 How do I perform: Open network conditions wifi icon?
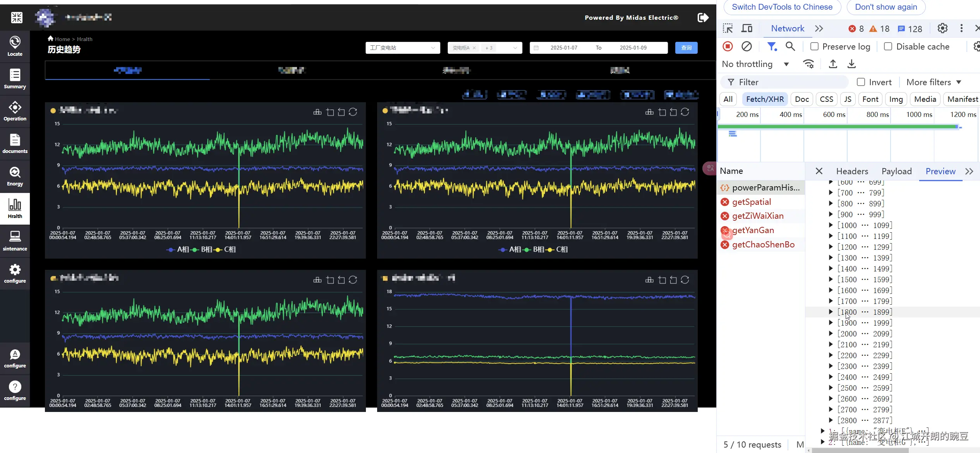[808, 64]
